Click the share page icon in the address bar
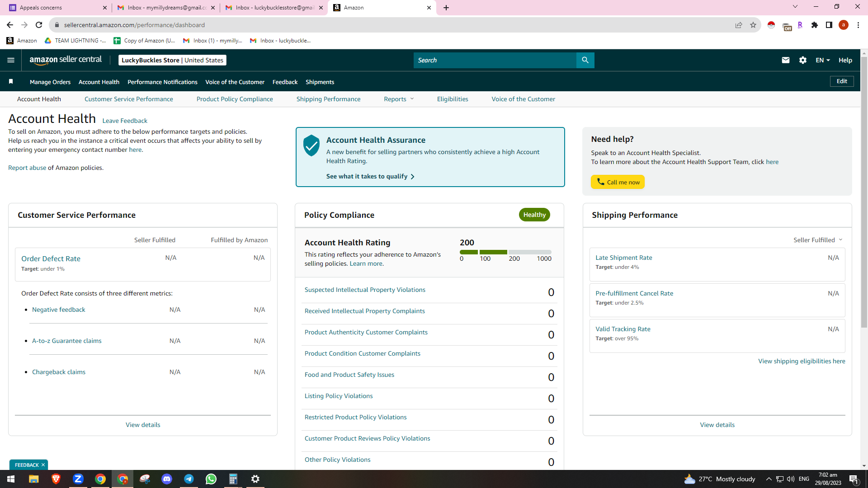 [x=739, y=25]
